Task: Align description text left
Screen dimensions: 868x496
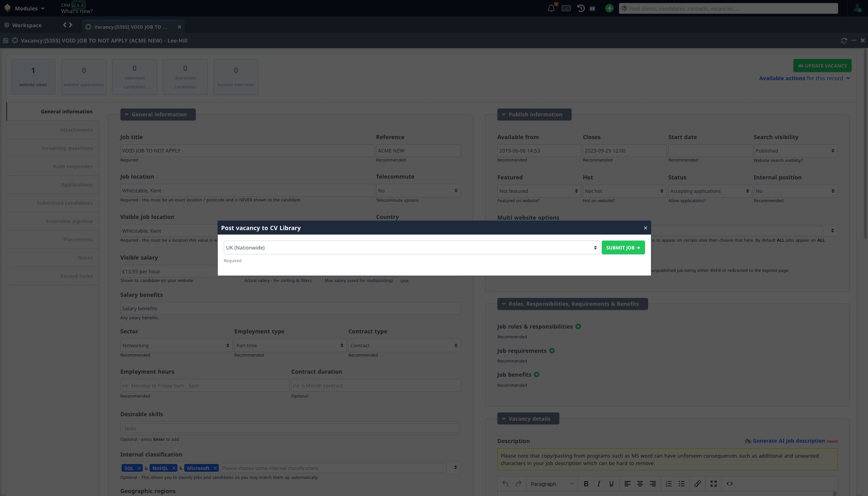Action: 628,484
